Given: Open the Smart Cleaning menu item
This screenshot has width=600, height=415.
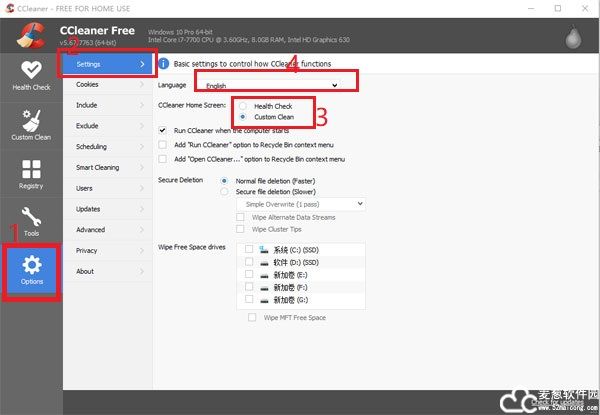Looking at the screenshot, I should coord(108,168).
